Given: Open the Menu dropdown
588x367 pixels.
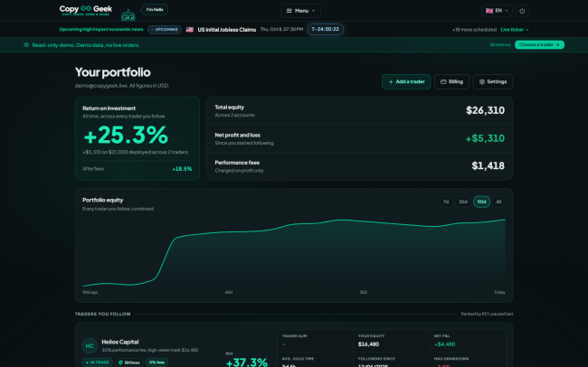Looking at the screenshot, I should (300, 11).
